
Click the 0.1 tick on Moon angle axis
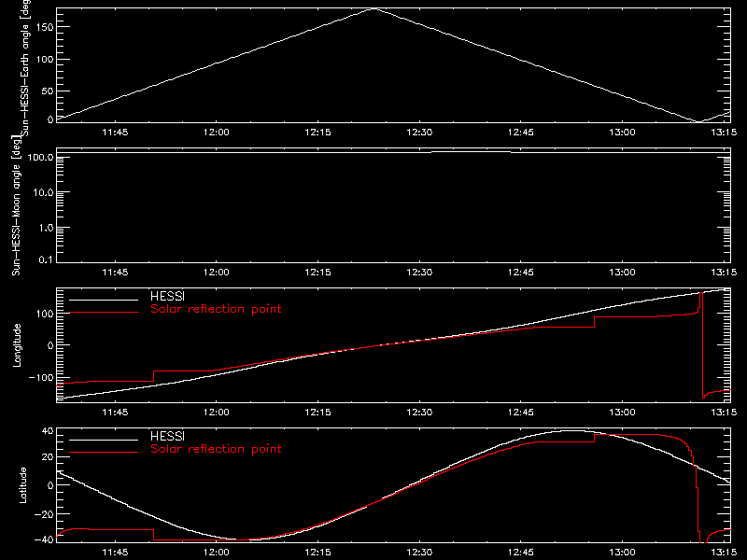(x=46, y=259)
